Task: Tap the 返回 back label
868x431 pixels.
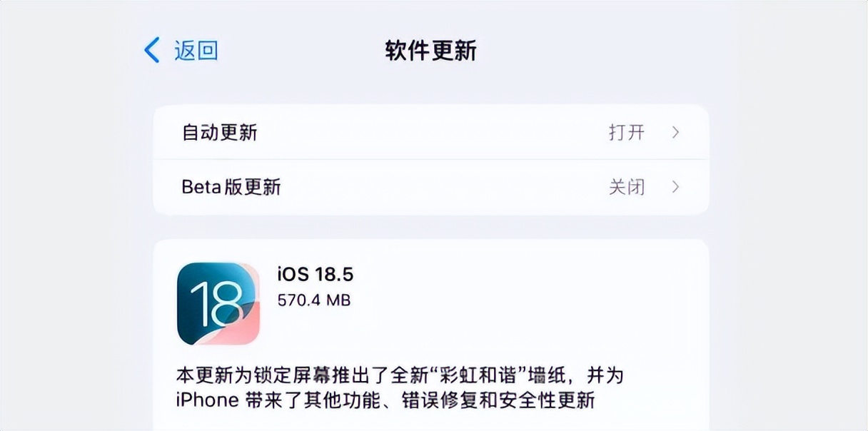Action: (196, 51)
